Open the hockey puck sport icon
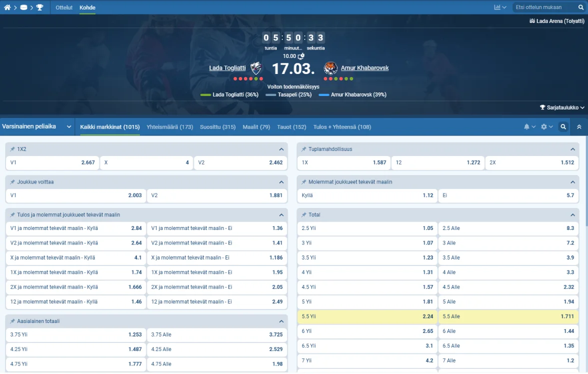588x374 pixels. [x=23, y=7]
